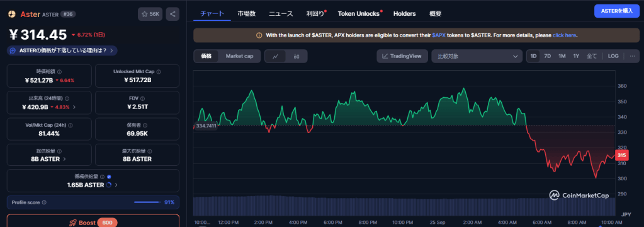Viewport: 644px width, 227px height.
Task: Show info icon next to Unlocked Mkt Cap
Action: [159, 71]
